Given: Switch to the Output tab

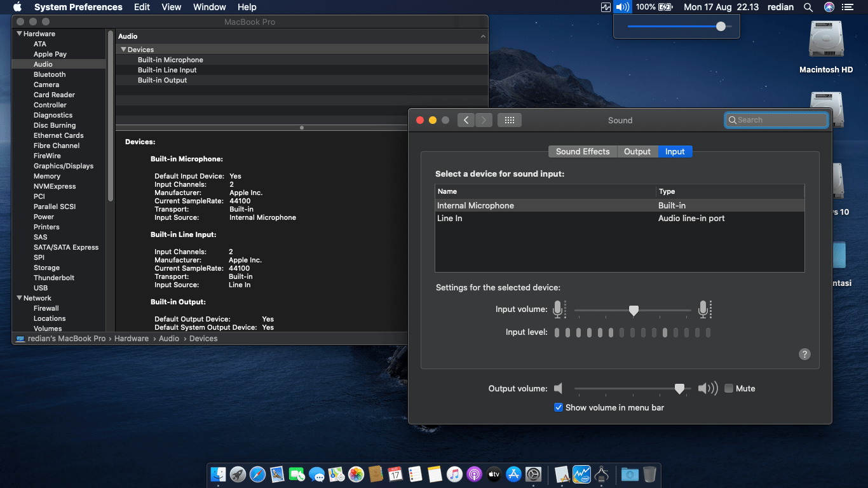Looking at the screenshot, I should pyautogui.click(x=637, y=151).
